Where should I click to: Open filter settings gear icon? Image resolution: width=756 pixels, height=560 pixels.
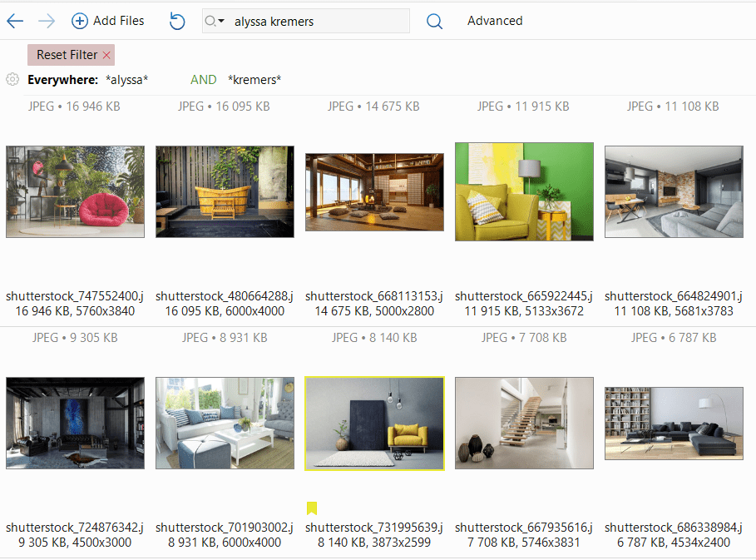(x=12, y=80)
